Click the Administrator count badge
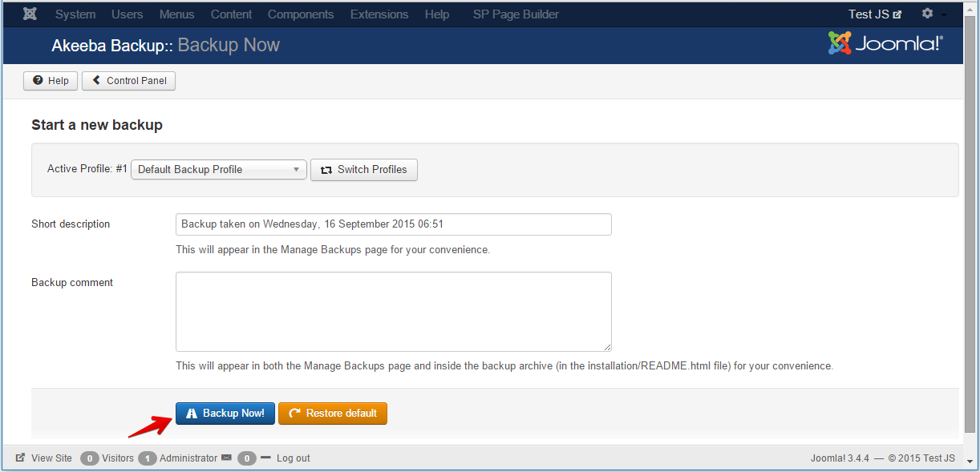The image size is (980, 472). [x=148, y=458]
